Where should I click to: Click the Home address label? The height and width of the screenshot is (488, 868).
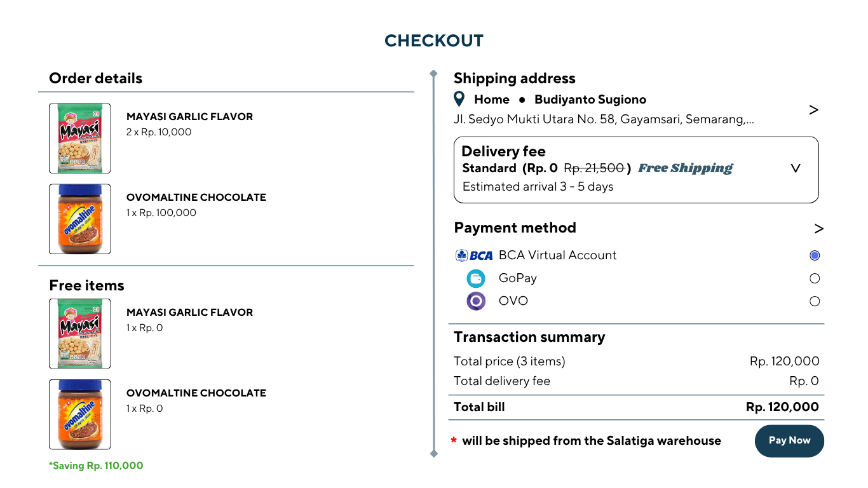coord(491,100)
